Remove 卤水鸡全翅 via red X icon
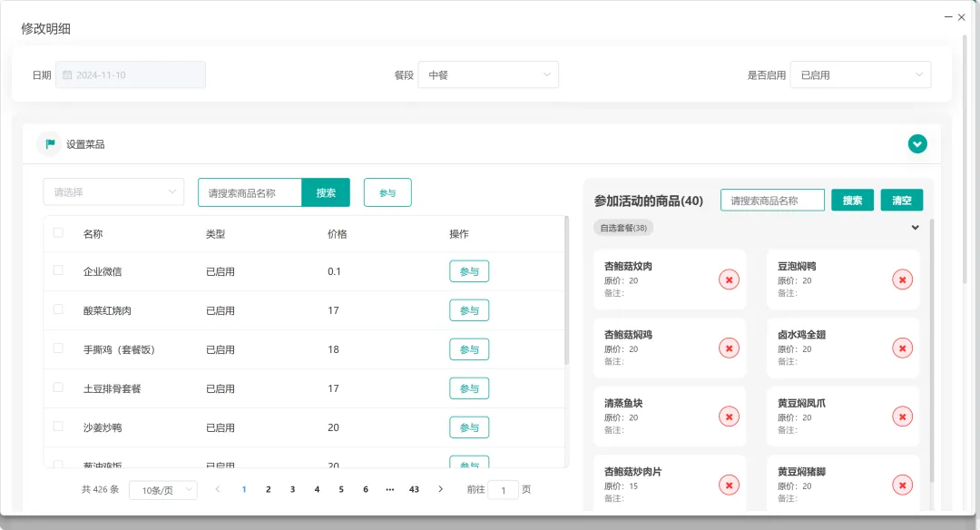980x530 pixels. [903, 348]
